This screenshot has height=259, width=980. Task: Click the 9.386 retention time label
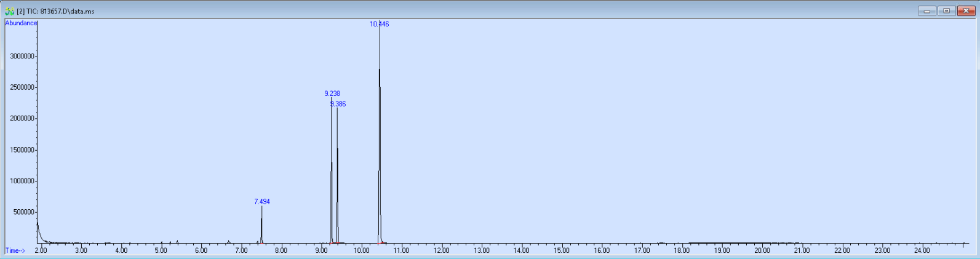[x=338, y=105]
